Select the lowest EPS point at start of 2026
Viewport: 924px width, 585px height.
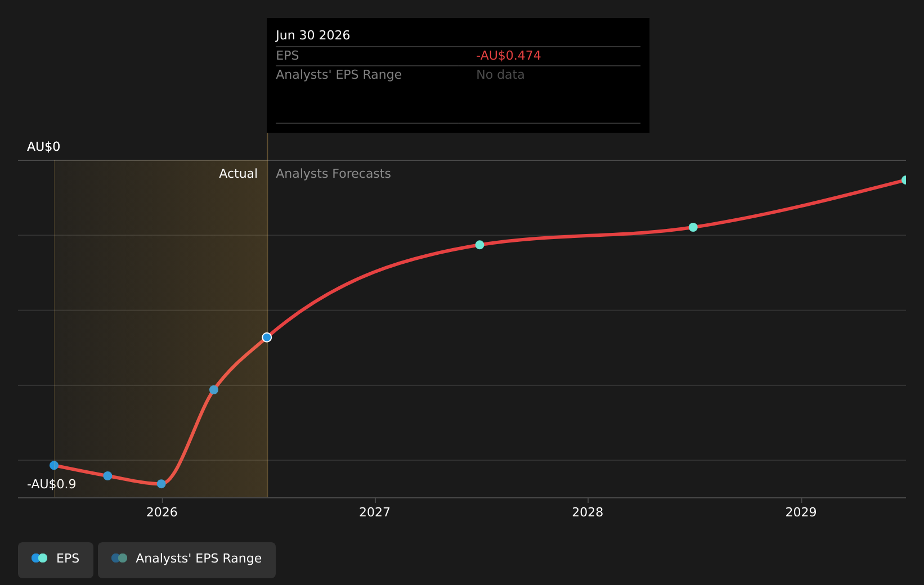162,484
